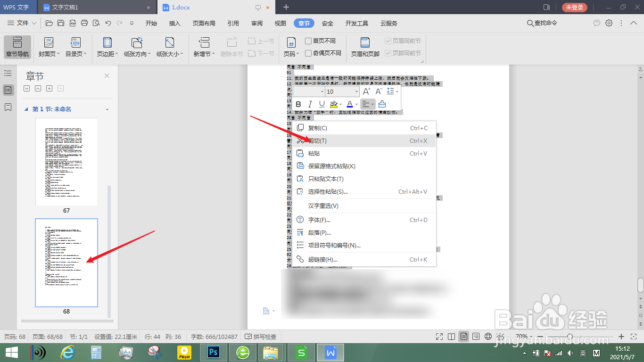Choose 超链接(H)... from the context menu
Viewport: 644px width, 362px height.
[x=364, y=259]
